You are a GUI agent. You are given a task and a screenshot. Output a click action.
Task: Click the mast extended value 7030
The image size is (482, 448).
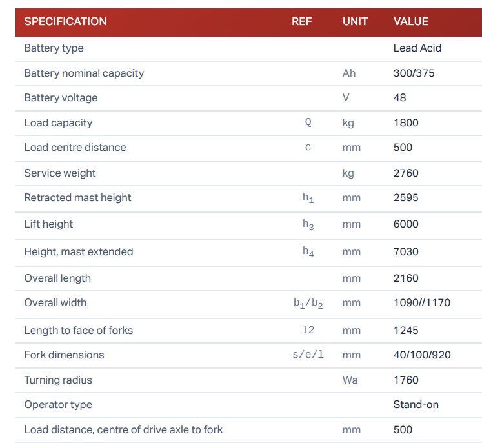click(406, 252)
